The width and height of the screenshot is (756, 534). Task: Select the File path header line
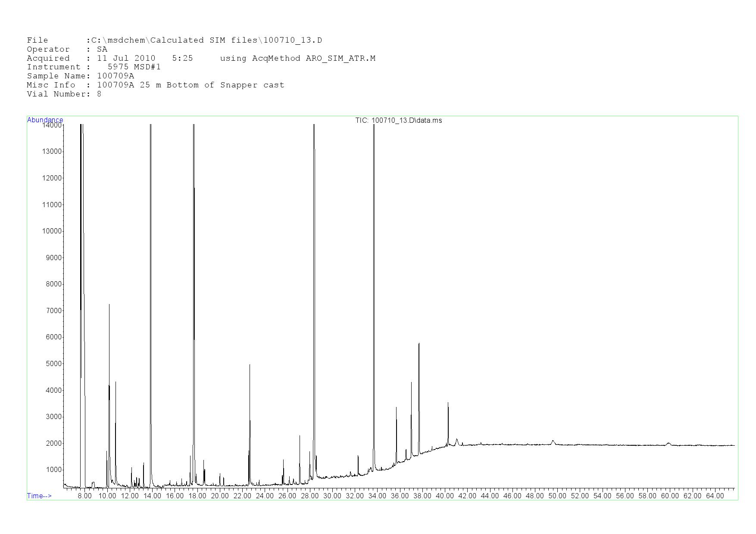(174, 40)
